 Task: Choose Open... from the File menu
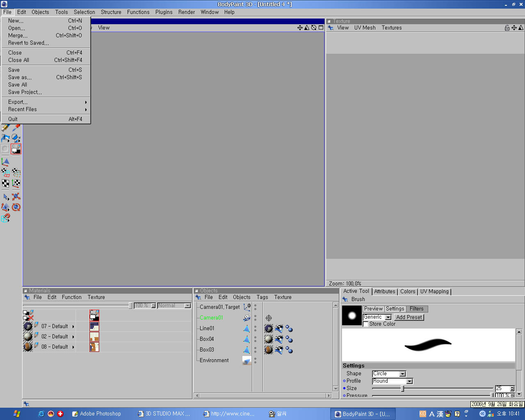click(x=46, y=28)
